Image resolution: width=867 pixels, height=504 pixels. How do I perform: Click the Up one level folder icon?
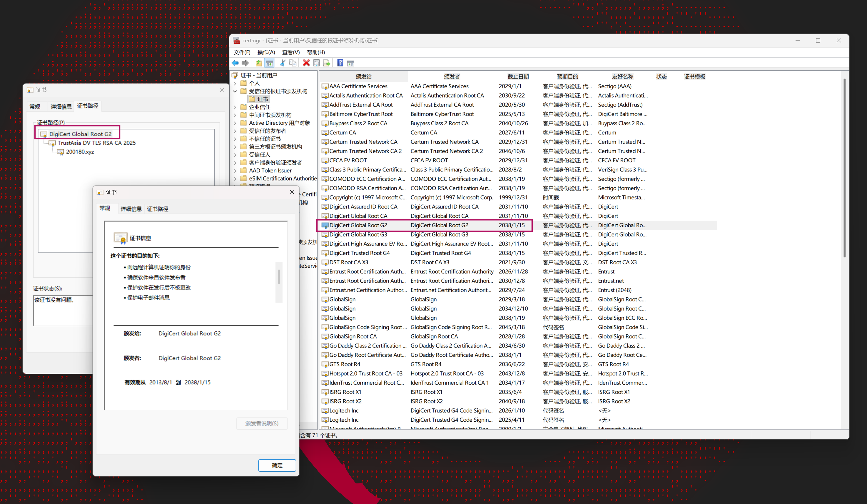point(259,63)
